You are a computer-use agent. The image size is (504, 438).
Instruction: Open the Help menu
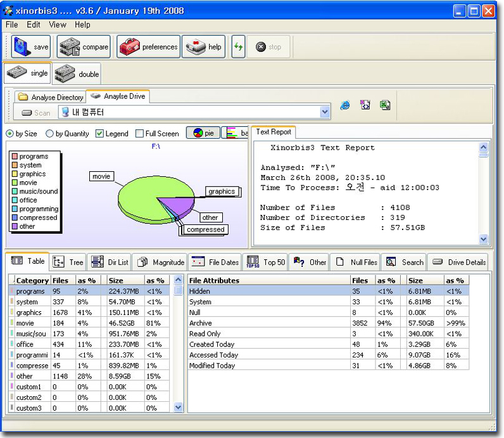[x=82, y=25]
